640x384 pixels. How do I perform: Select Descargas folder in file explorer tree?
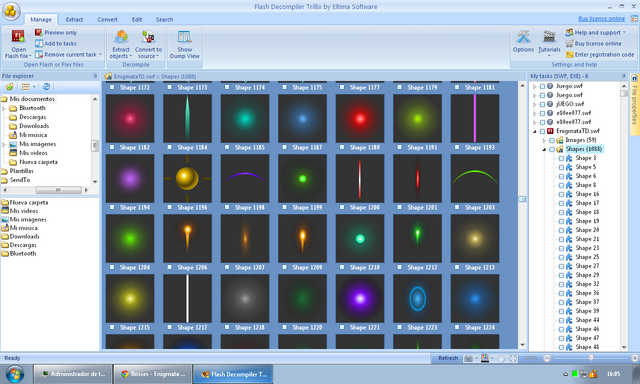pos(33,117)
